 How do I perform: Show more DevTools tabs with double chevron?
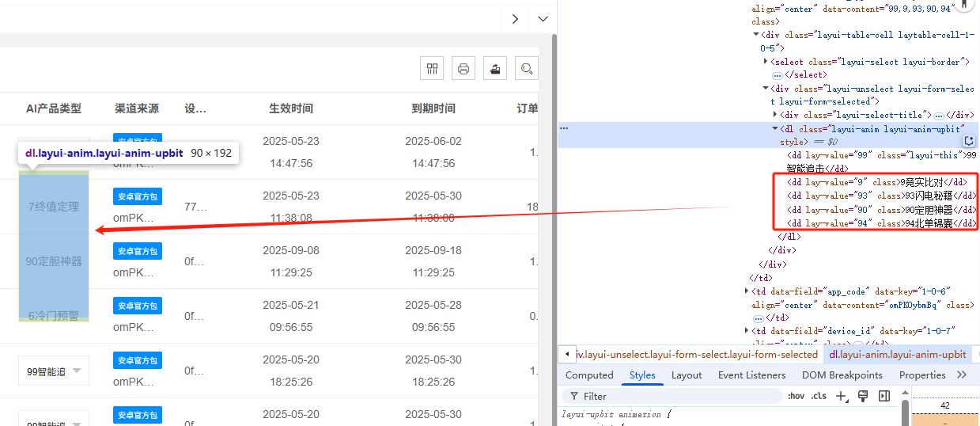tap(962, 375)
